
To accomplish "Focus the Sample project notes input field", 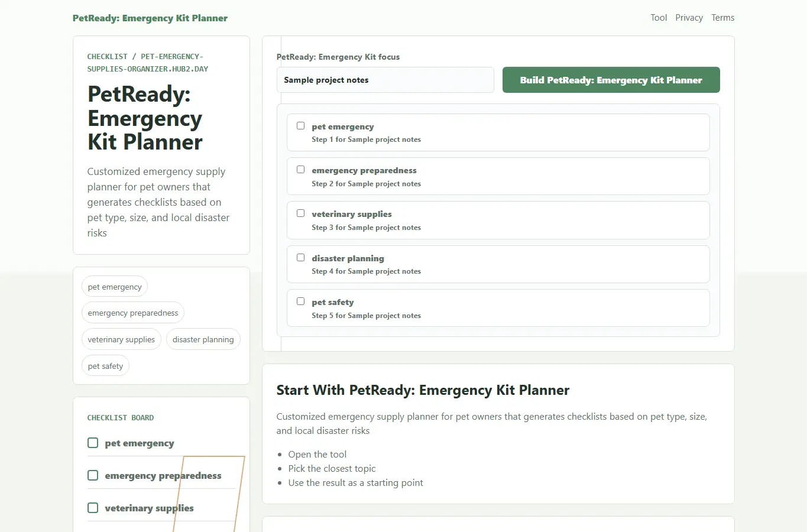I will 385,80.
